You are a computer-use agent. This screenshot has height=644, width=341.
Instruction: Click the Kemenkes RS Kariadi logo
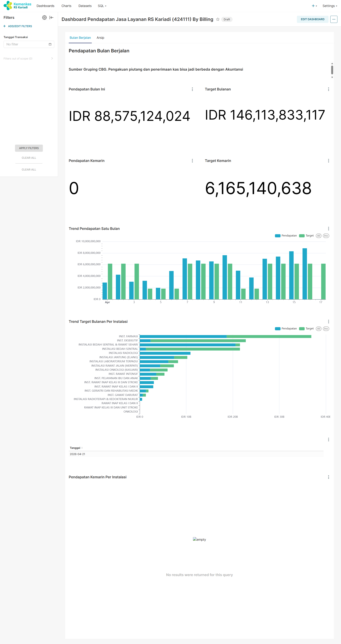click(17, 6)
